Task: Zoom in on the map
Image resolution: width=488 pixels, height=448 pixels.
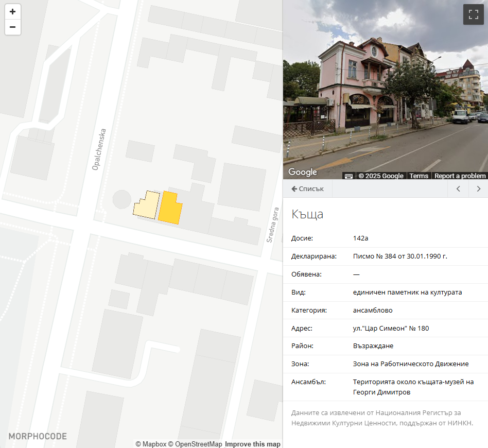Action: pos(13,12)
